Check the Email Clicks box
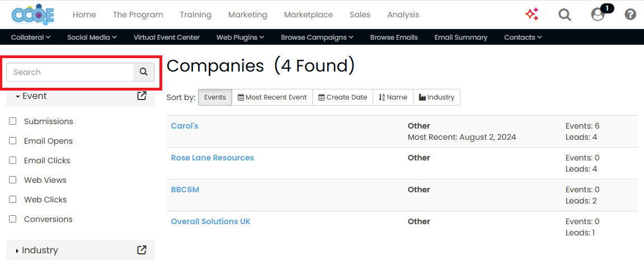The width and height of the screenshot is (644, 270). point(13,160)
